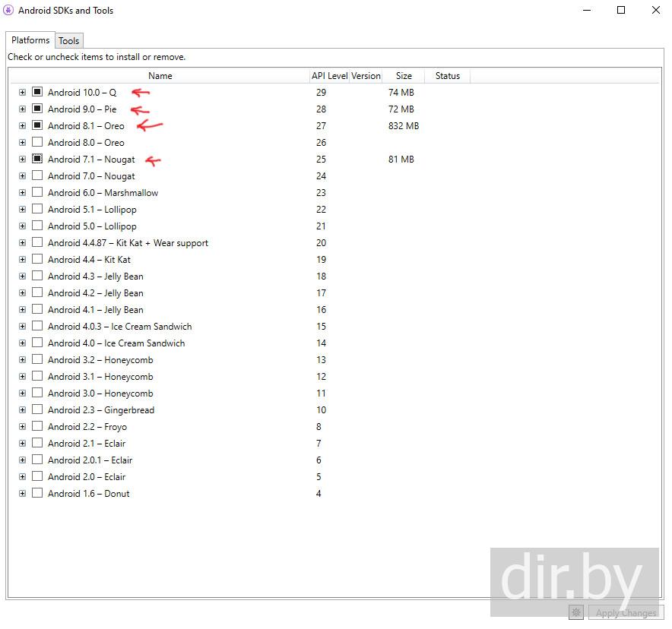Check the Android 8.0 – Oreo checkbox
The height and width of the screenshot is (629, 672).
(x=37, y=142)
